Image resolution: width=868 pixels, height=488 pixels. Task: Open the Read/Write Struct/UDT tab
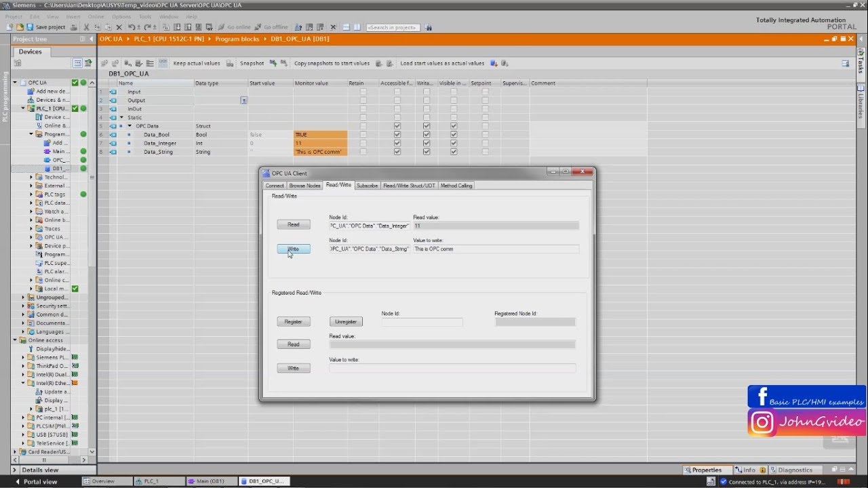(409, 186)
